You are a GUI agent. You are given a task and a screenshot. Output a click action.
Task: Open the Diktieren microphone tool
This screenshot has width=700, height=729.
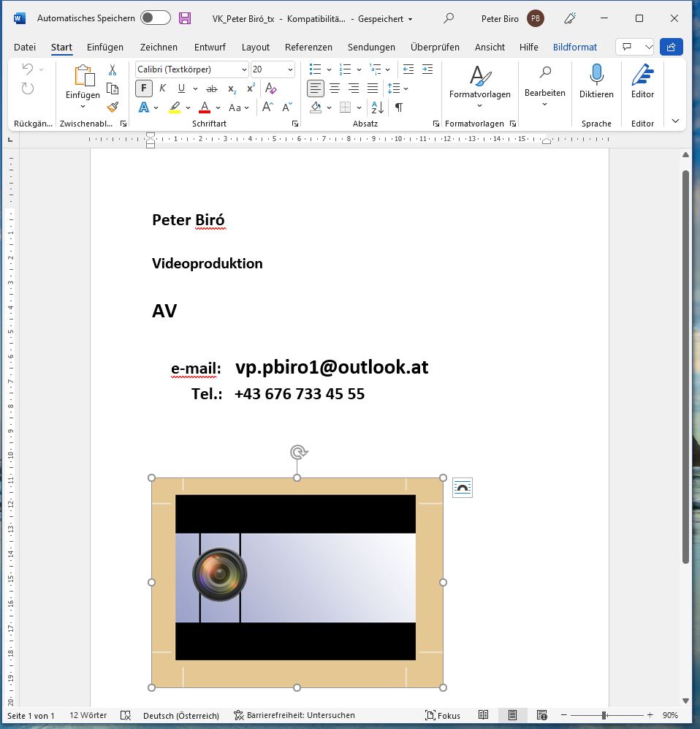coord(596,80)
